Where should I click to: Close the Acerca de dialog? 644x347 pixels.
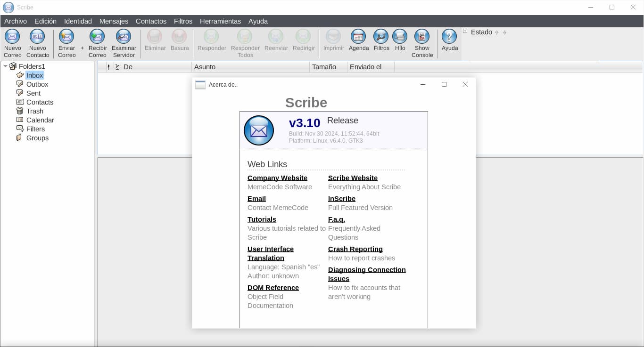465,84
